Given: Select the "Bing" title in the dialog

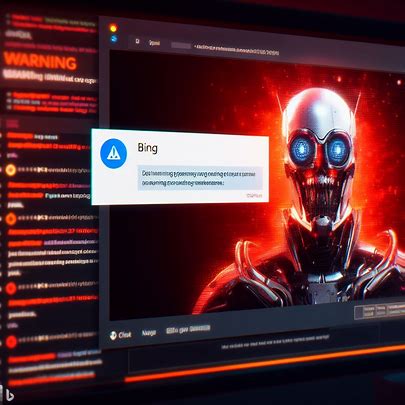Looking at the screenshot, I should coord(147,147).
